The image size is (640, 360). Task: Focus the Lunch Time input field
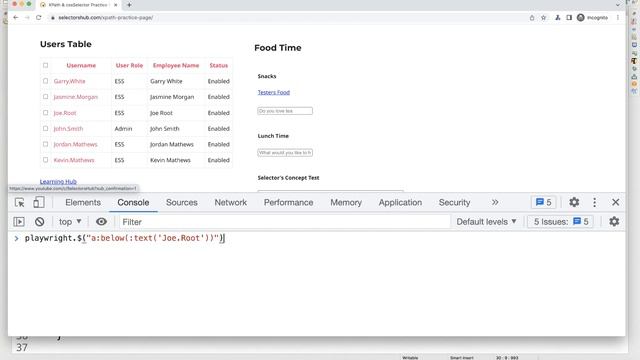point(285,152)
